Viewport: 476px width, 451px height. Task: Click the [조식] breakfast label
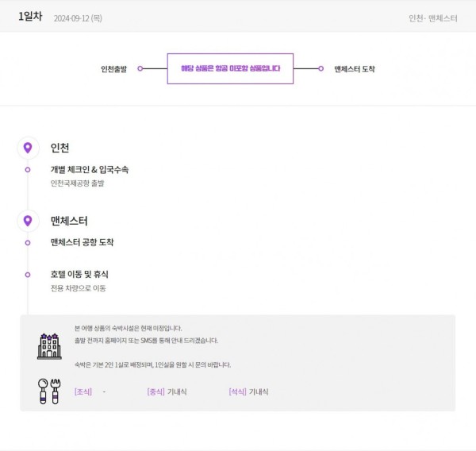tap(83, 391)
